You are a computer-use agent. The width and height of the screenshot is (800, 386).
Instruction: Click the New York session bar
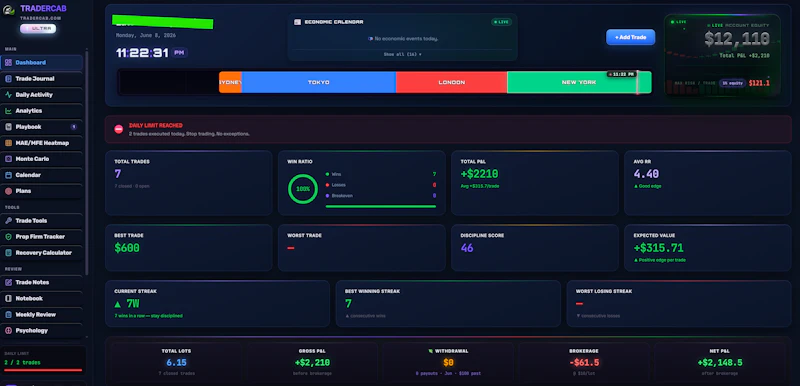click(x=579, y=82)
